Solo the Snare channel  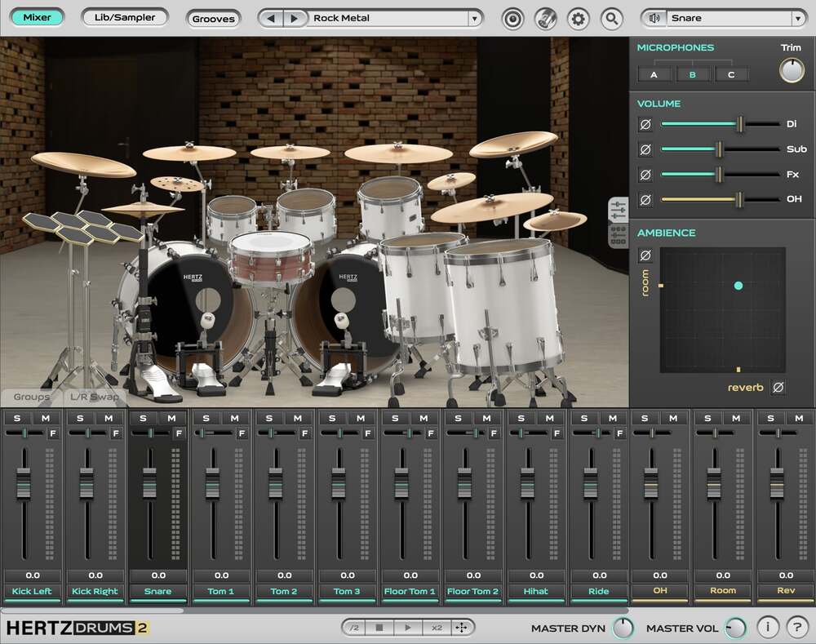click(x=144, y=417)
